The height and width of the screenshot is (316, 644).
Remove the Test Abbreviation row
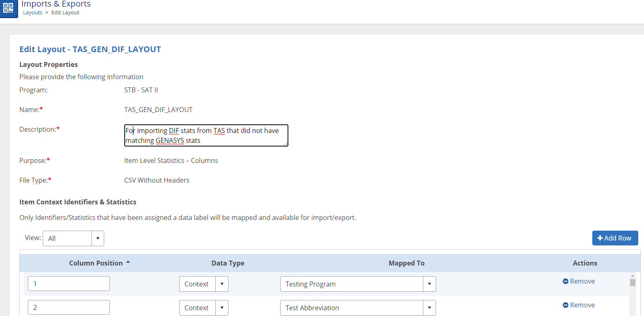click(579, 305)
